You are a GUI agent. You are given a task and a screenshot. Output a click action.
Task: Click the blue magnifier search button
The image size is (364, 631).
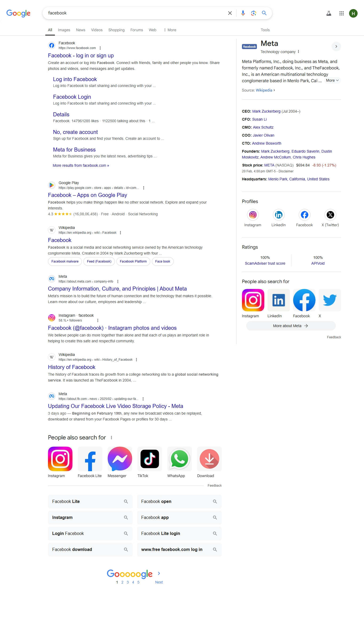click(x=264, y=13)
